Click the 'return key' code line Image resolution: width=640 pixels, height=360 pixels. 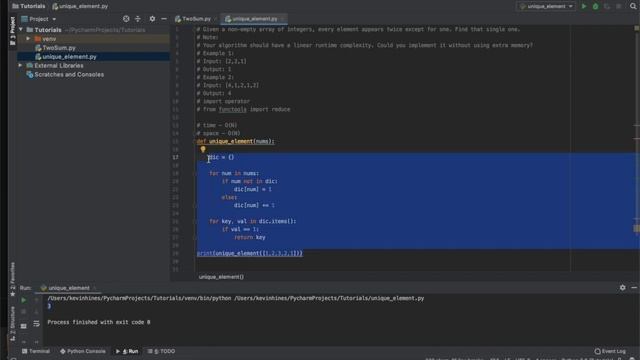(x=250, y=237)
